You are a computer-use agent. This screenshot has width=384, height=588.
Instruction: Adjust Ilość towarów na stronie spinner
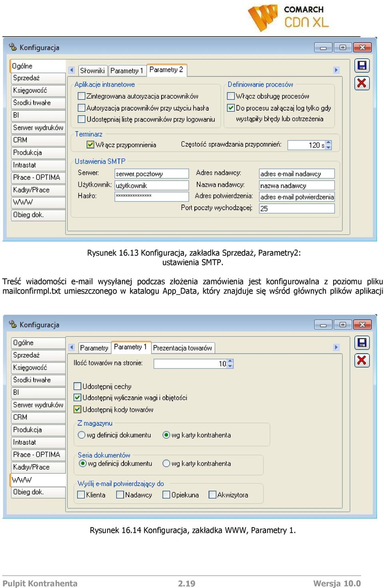(230, 364)
